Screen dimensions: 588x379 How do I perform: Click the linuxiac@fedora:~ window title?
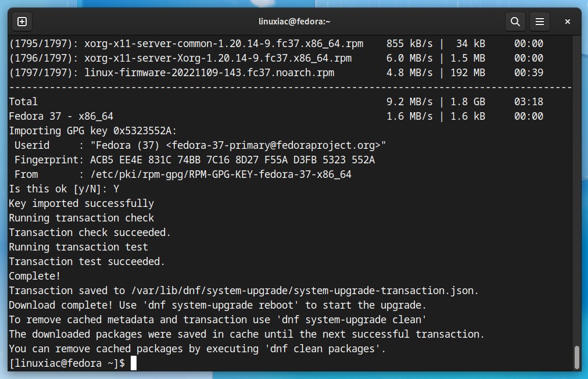pos(295,22)
